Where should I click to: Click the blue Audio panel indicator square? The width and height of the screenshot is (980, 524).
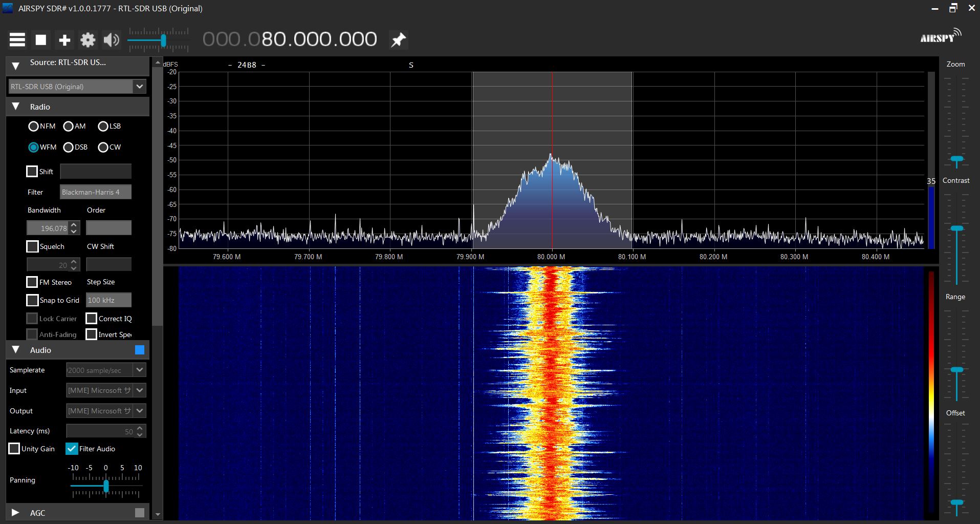tap(139, 350)
